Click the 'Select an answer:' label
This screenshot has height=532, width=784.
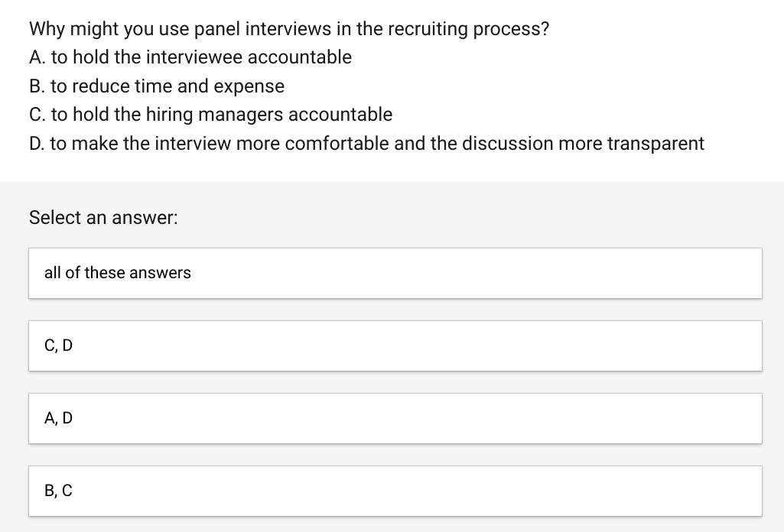click(102, 218)
